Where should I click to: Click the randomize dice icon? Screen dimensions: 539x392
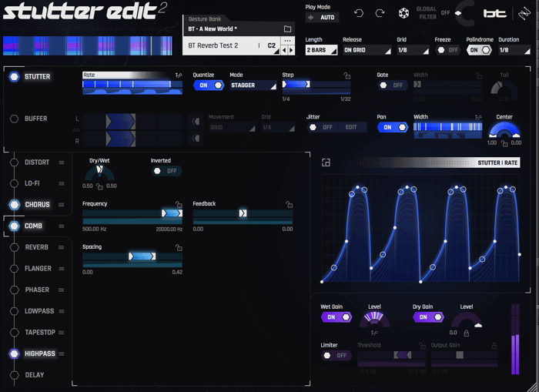click(403, 13)
